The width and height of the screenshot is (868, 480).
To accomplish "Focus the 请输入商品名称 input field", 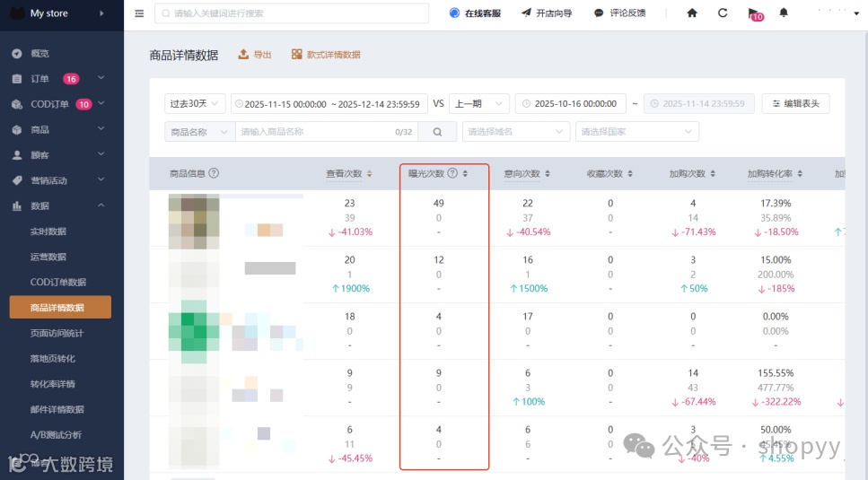I will point(327,132).
